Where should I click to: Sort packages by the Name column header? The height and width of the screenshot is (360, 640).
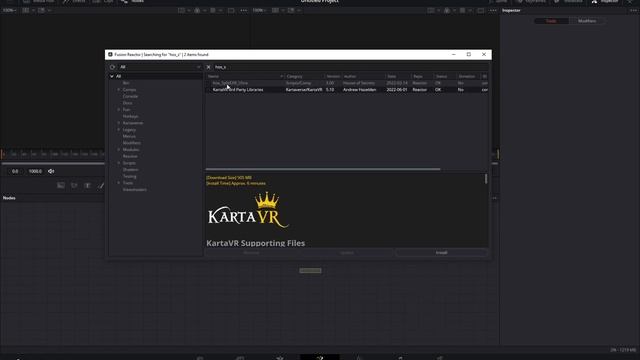245,76
